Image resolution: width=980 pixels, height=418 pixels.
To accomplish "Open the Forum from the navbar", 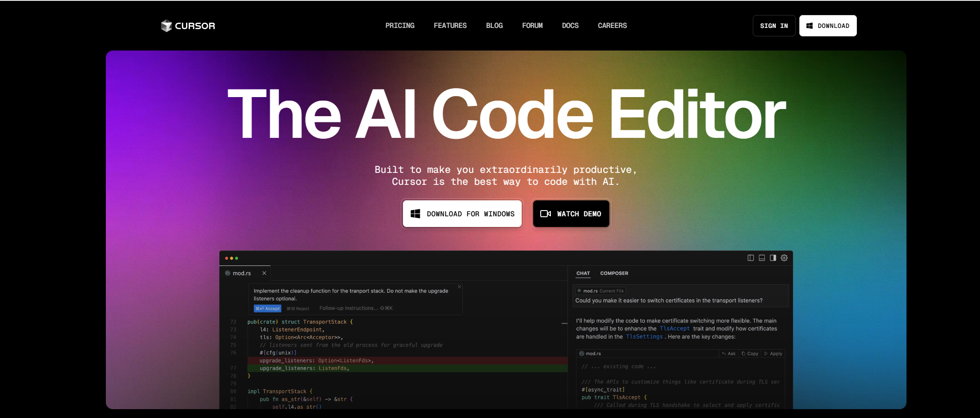I will [x=532, y=26].
